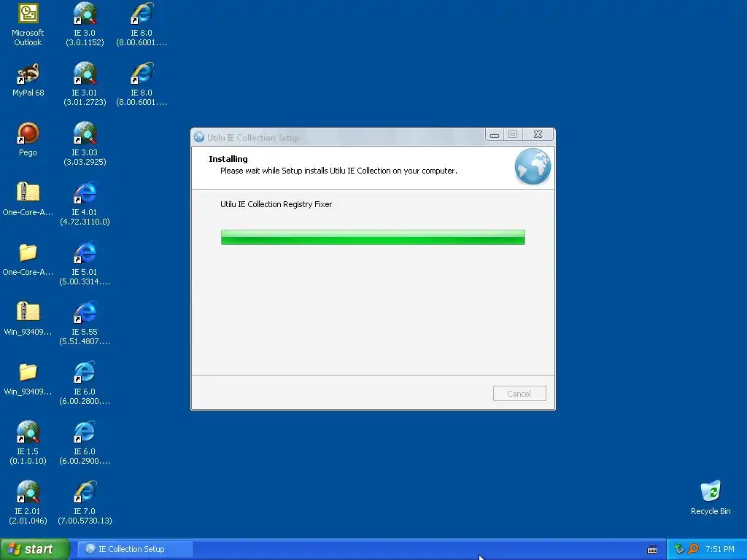Open the Windows Start menu
Viewport: 747px width, 560px height.
pos(35,549)
